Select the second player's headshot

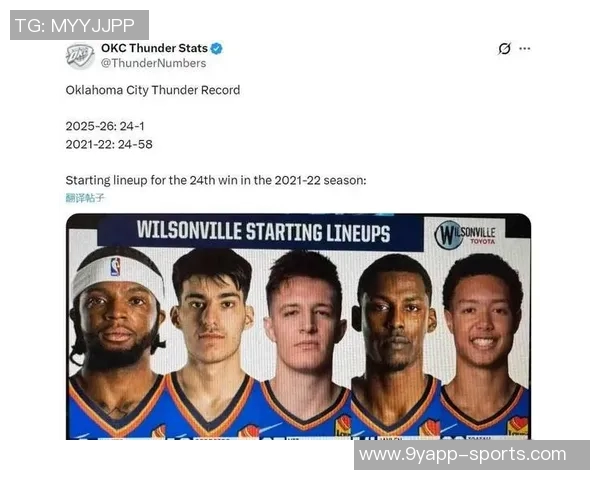[212, 343]
